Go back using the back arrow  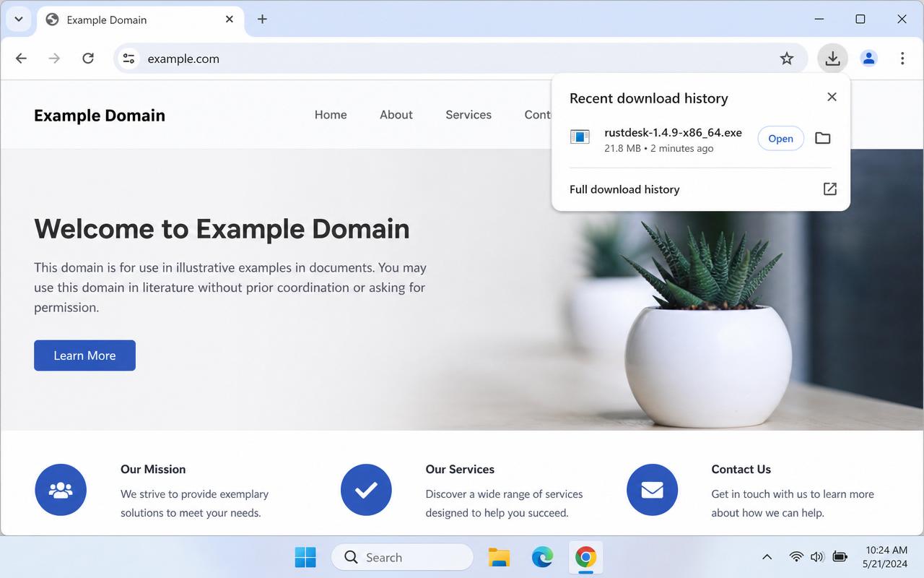click(21, 59)
